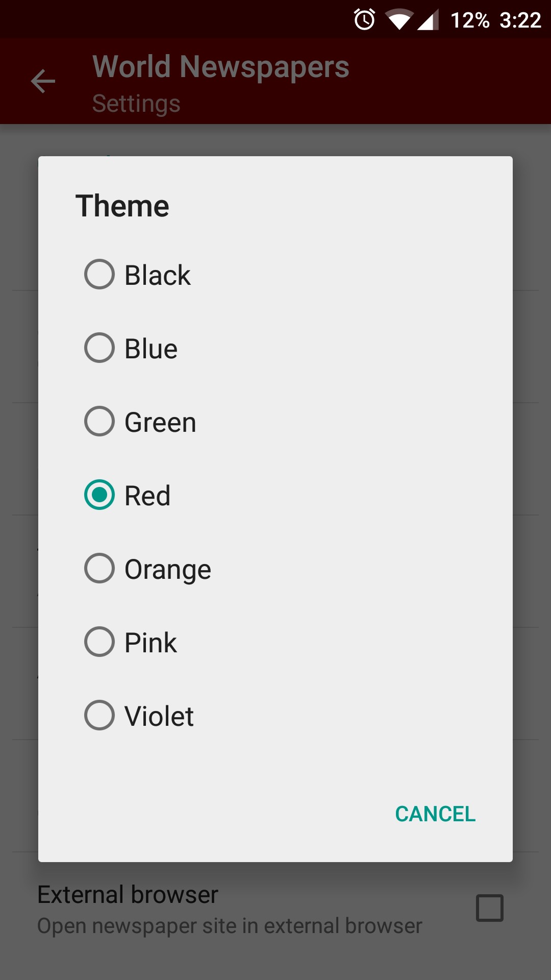Viewport: 551px width, 980px height.
Task: Tap the 12% battery indicator
Action: [x=470, y=20]
